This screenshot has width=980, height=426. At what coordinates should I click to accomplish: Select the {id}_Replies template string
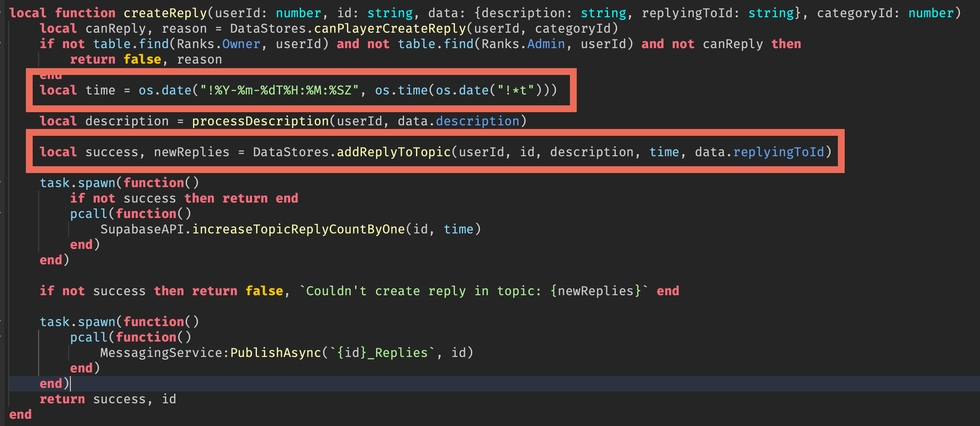coord(381,352)
